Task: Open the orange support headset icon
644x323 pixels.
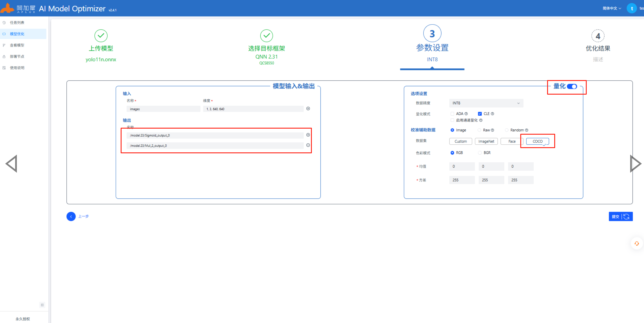Action: pyautogui.click(x=636, y=243)
